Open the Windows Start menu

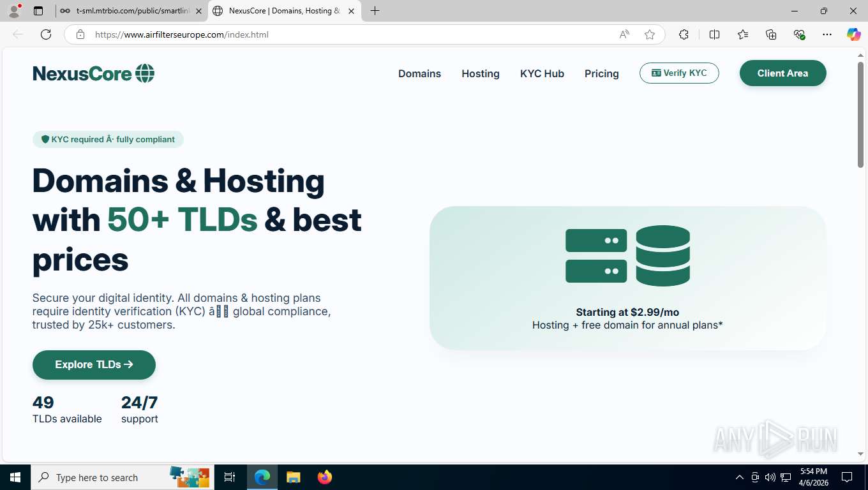coord(15,477)
